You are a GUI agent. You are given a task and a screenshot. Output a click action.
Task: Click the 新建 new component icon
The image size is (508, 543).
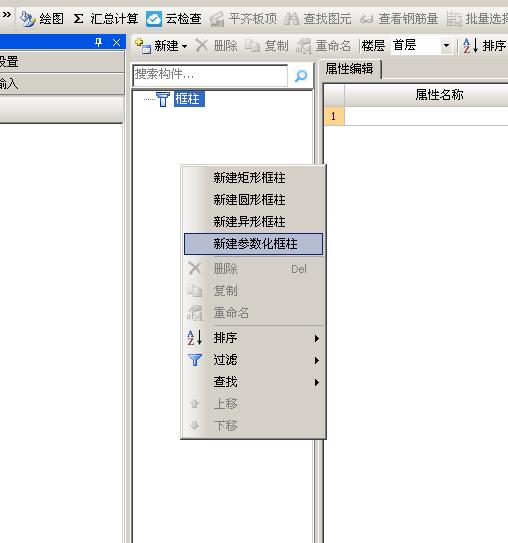click(143, 46)
